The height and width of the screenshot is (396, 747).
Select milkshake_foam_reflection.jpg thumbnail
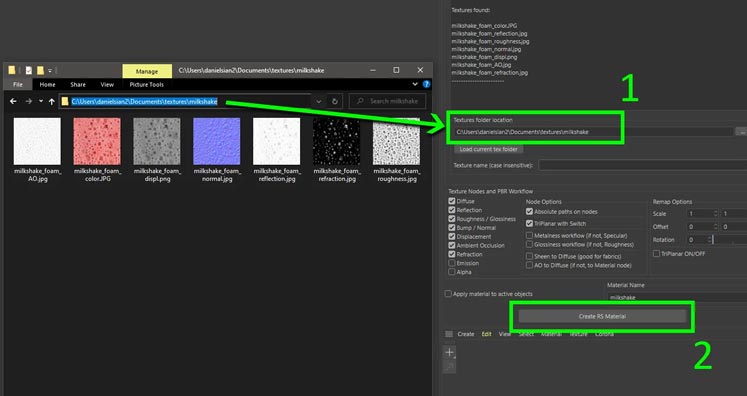pyautogui.click(x=277, y=141)
